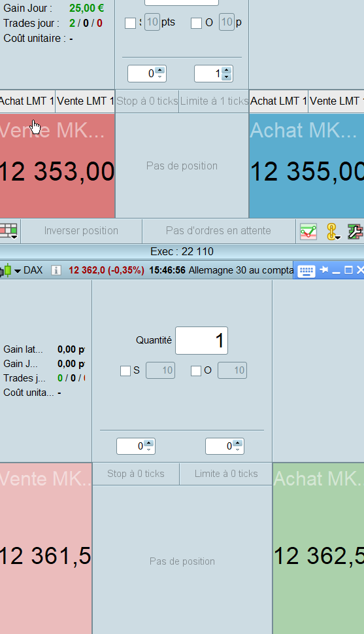This screenshot has width=364, height=634.
Task: Open the virtual keyboard icon
Action: [306, 270]
